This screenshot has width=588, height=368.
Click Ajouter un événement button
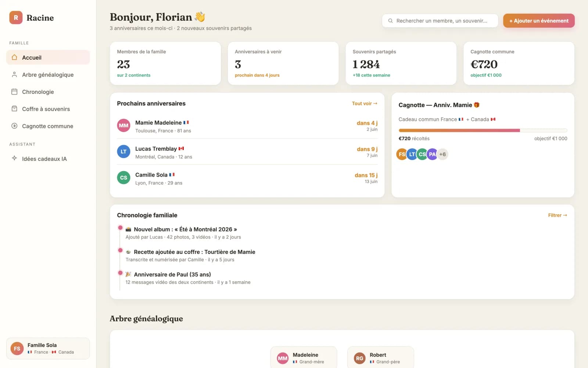tap(539, 21)
